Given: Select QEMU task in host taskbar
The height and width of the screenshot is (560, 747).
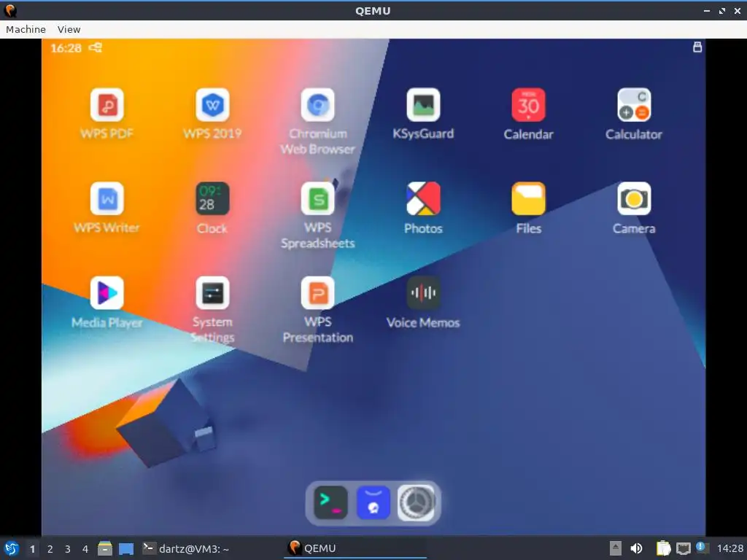Looking at the screenshot, I should click(355, 548).
